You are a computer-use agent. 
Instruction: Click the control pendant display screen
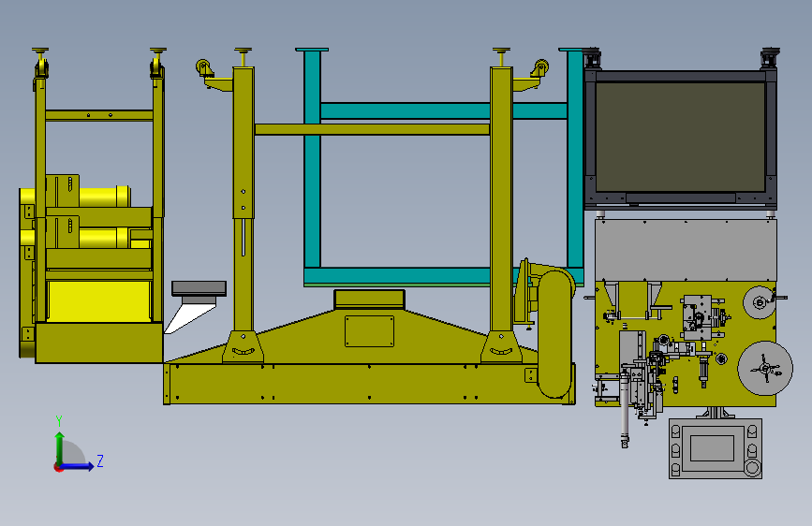pos(712,448)
